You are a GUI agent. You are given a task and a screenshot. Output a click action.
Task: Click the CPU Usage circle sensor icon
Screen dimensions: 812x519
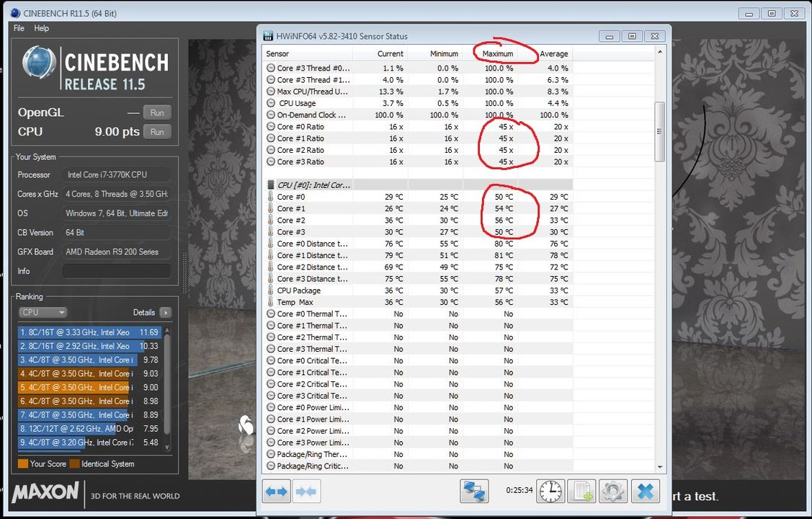coord(271,103)
